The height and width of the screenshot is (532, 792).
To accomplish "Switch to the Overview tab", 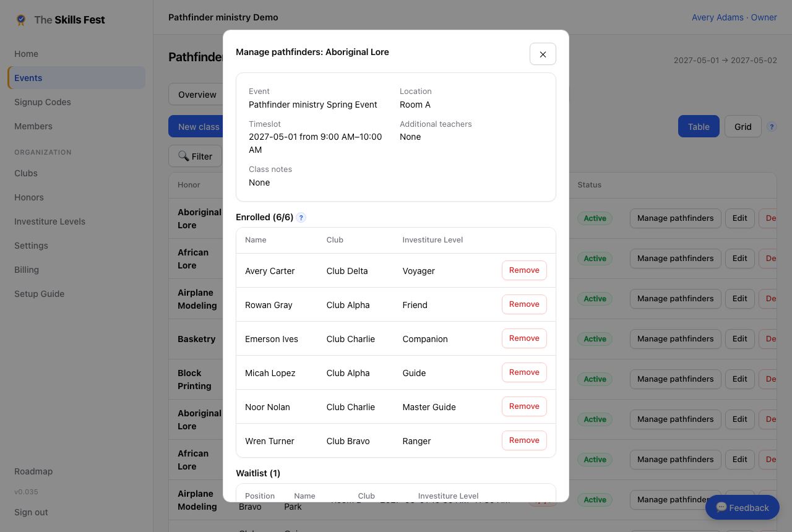I will [197, 95].
